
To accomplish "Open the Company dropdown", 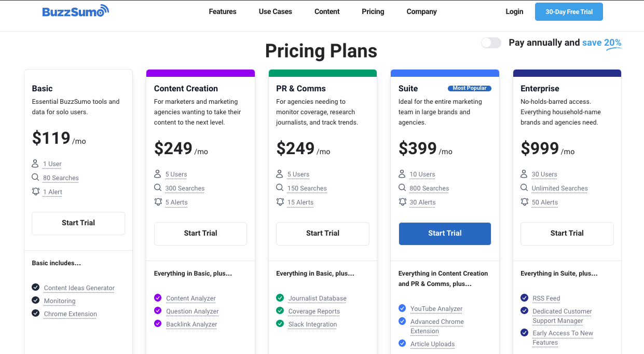I will 421,11.
